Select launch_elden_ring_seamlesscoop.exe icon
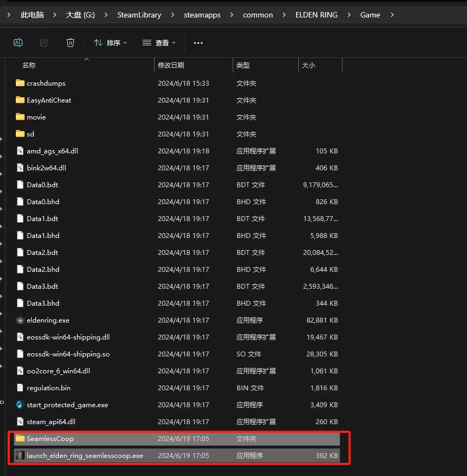 coord(20,455)
